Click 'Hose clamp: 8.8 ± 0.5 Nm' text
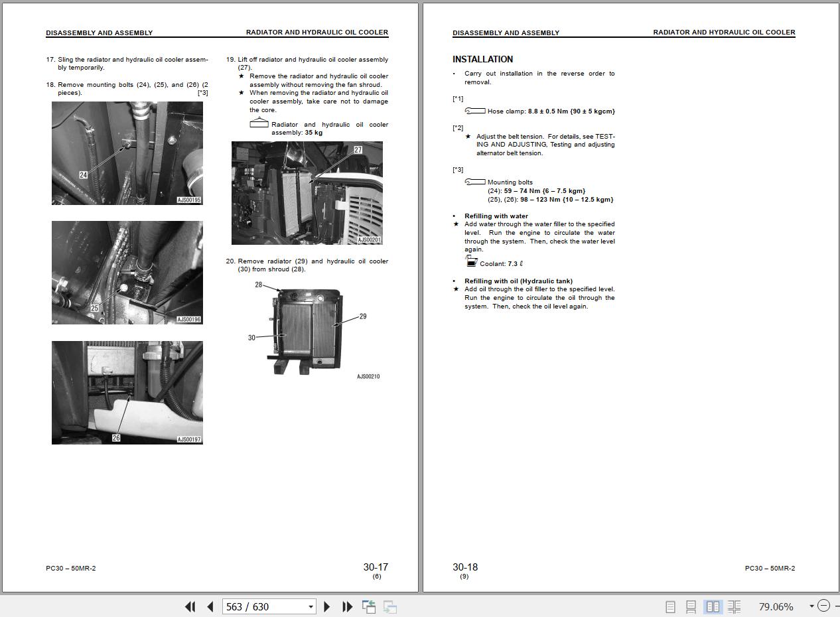The width and height of the screenshot is (840, 617). coord(551,111)
